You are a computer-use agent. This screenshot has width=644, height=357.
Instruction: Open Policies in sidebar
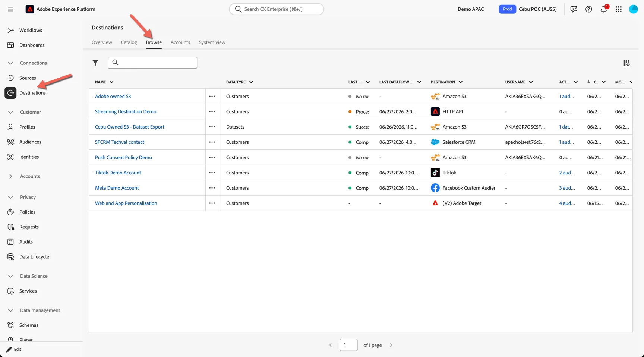27,212
